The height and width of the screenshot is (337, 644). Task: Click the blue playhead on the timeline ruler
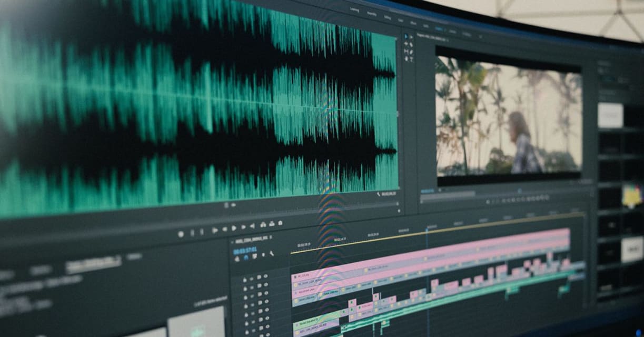[427, 230]
